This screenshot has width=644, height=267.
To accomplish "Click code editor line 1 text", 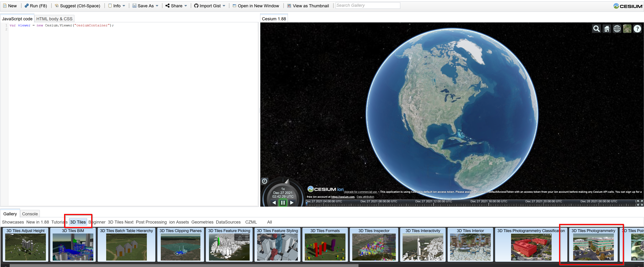I will coord(62,25).
